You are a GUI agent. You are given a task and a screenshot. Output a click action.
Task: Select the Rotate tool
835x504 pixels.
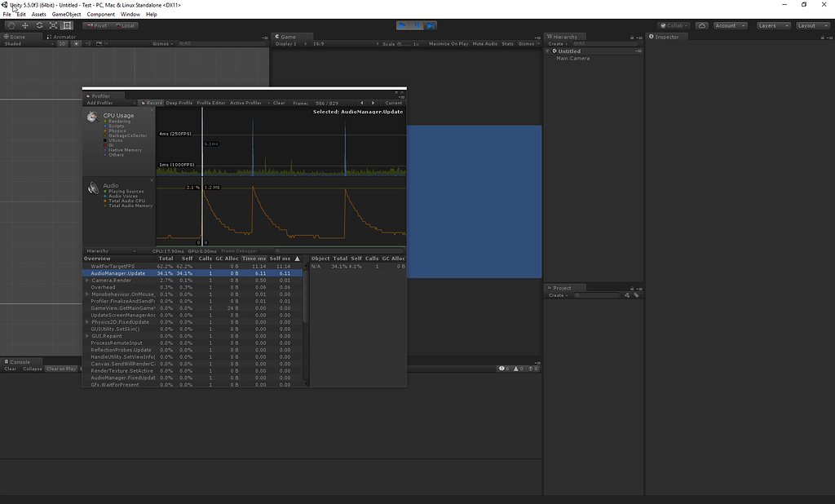[39, 25]
